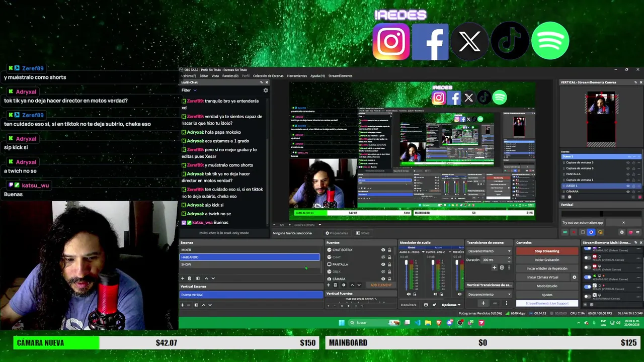Image resolution: width=644 pixels, height=362 pixels.
Task: Show the hidden CHAT source
Action: click(383, 257)
